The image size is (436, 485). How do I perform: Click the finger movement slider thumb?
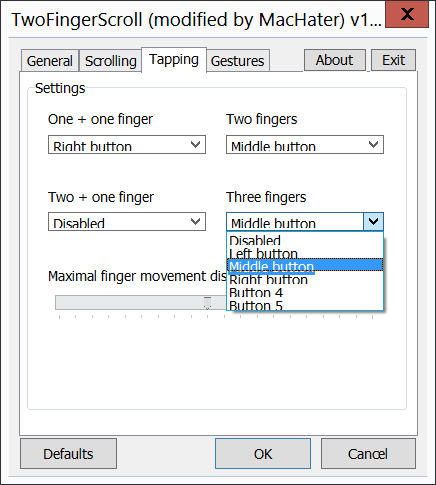tap(207, 303)
